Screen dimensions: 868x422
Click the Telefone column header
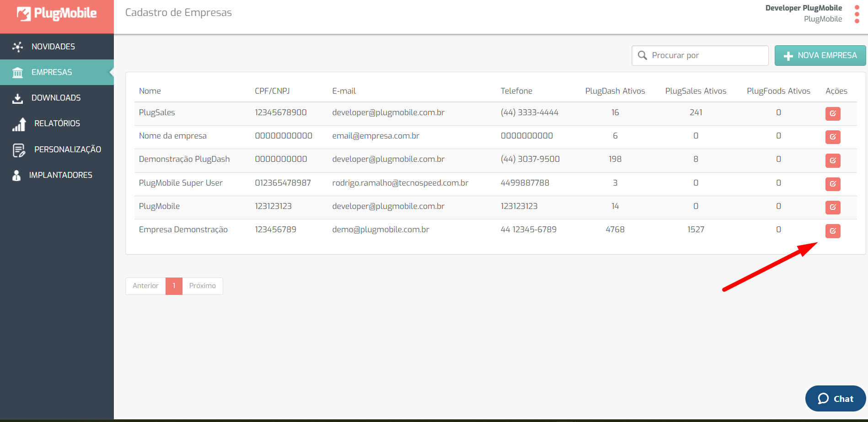click(x=516, y=91)
